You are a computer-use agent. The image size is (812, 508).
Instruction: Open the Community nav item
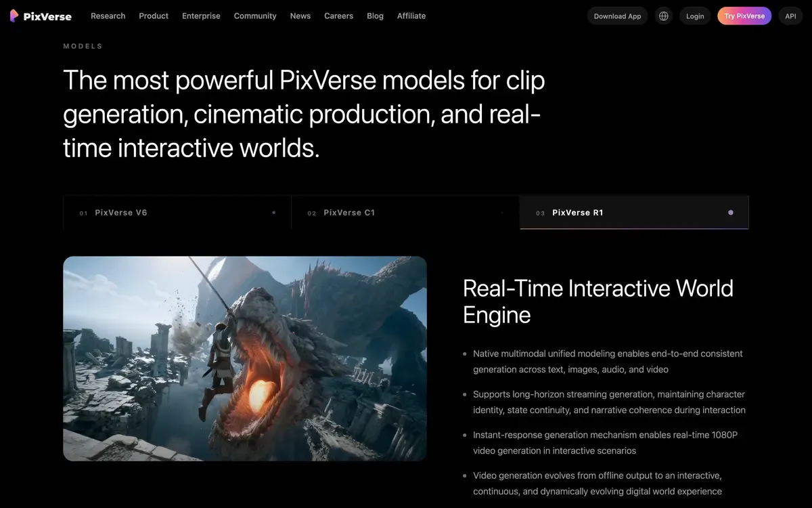point(255,16)
